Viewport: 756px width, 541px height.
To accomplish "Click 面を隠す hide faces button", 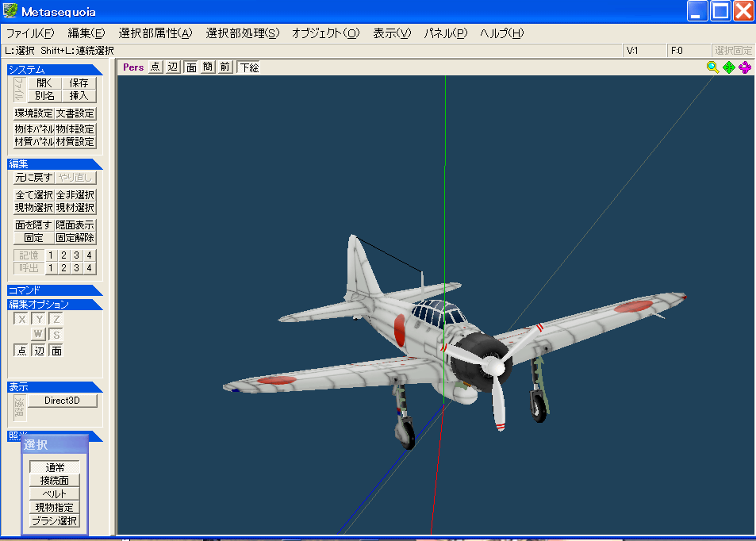I will (34, 225).
